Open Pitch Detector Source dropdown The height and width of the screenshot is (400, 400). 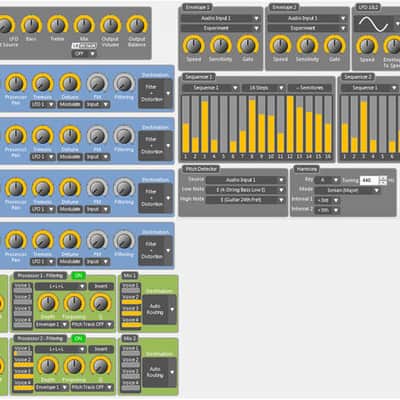coord(245,180)
